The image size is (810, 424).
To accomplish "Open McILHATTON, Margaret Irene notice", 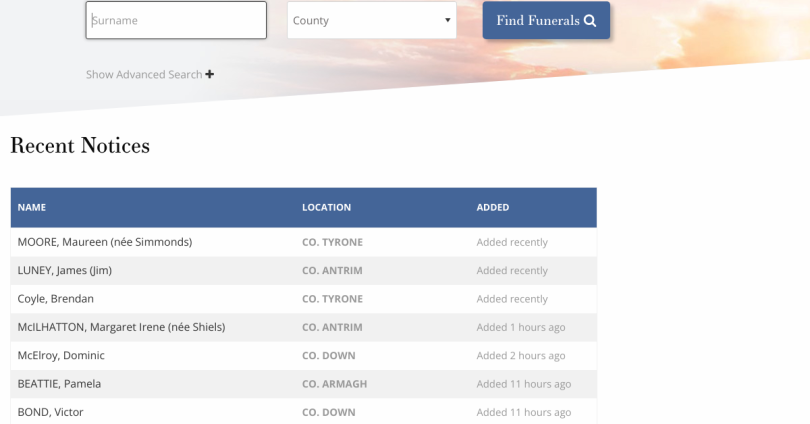I will [121, 327].
